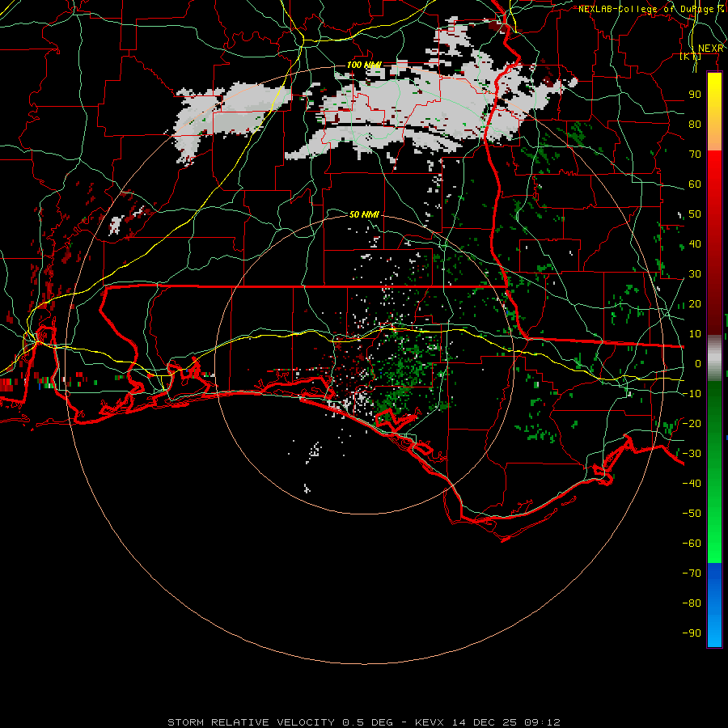
Task: Click "0.5 DEG" elevation text in the caption
Action: [x=368, y=722]
